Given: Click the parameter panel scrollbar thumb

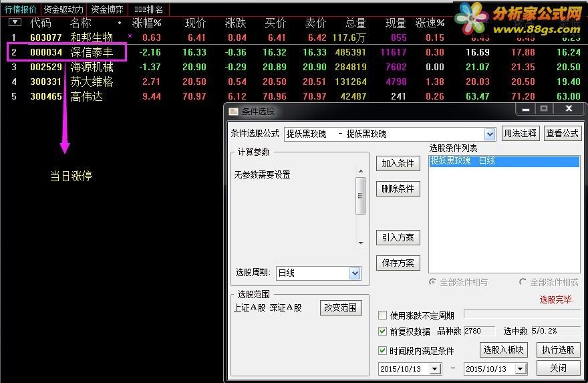Looking at the screenshot, I should pyautogui.click(x=360, y=196).
